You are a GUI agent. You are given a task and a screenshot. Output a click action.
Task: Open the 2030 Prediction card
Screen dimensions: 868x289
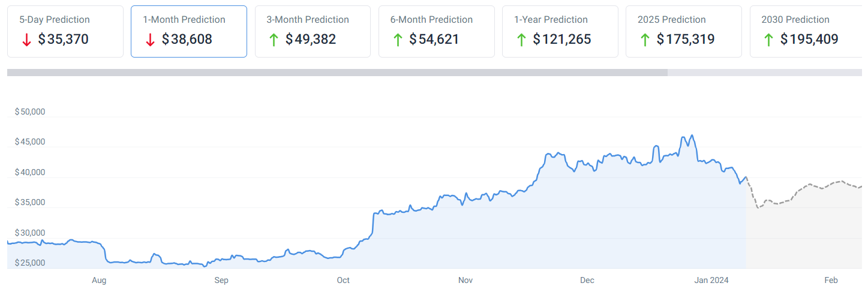click(807, 31)
